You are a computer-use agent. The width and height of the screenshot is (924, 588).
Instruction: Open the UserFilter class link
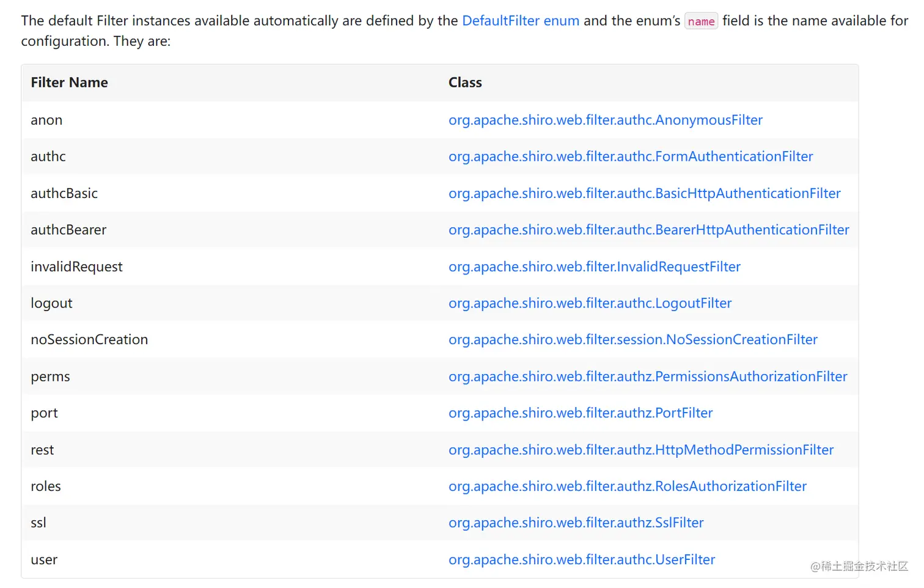[582, 559]
